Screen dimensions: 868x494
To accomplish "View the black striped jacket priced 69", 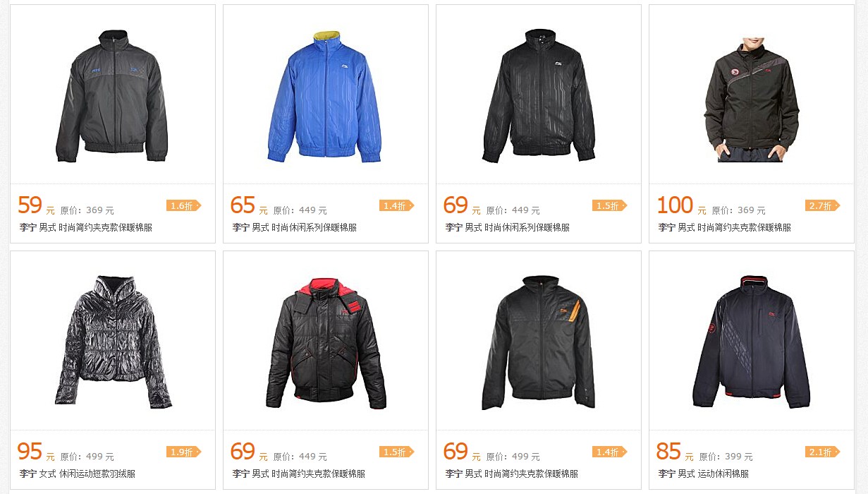I will click(x=539, y=96).
